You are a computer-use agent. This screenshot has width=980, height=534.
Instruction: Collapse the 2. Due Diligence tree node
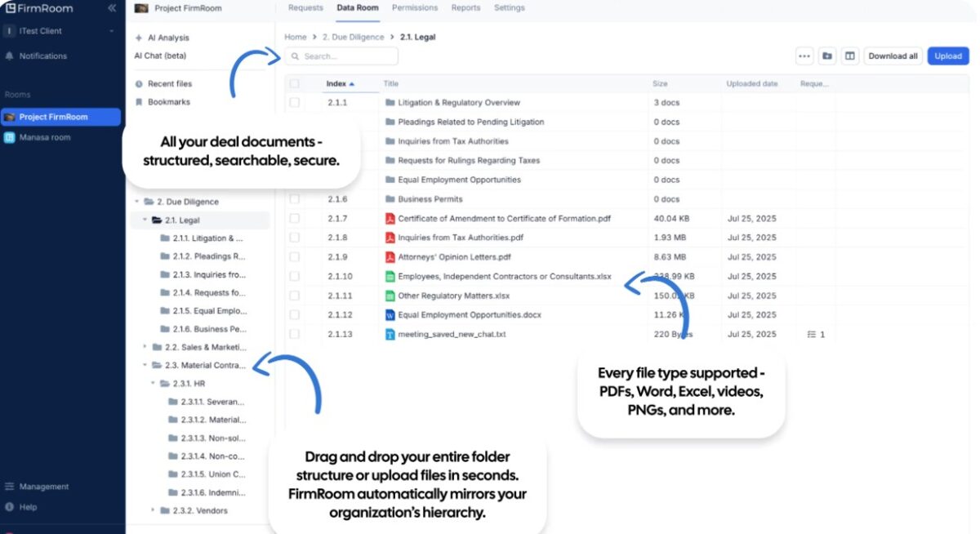click(137, 202)
